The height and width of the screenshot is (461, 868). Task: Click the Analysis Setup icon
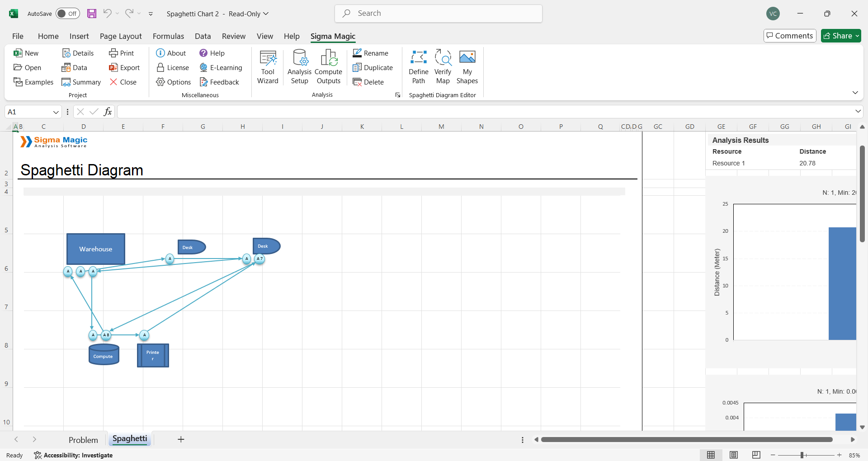(x=299, y=67)
